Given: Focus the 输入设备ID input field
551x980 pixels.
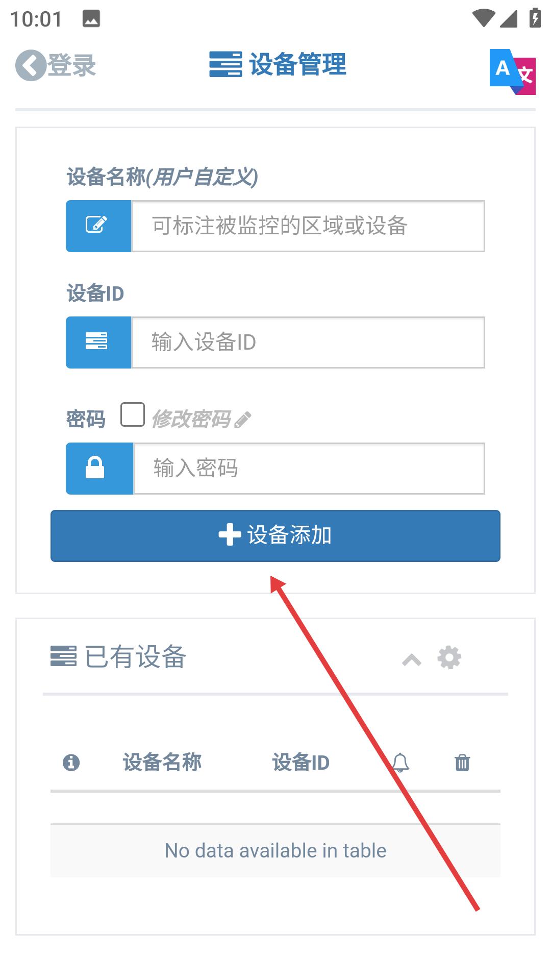Looking at the screenshot, I should point(308,342).
